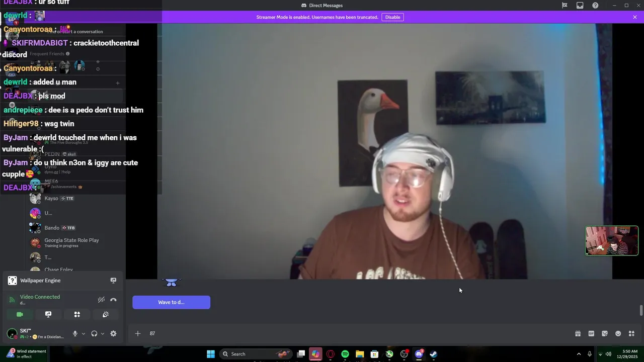The width and height of the screenshot is (644, 362).
Task: Deafen using the headphones icon
Action: pos(94,333)
